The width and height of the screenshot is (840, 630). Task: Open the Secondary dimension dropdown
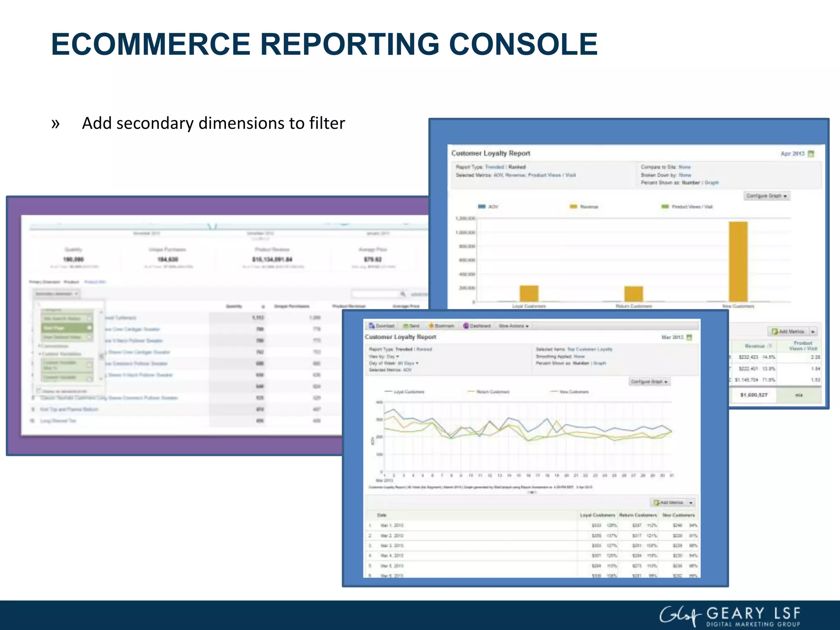tap(57, 294)
